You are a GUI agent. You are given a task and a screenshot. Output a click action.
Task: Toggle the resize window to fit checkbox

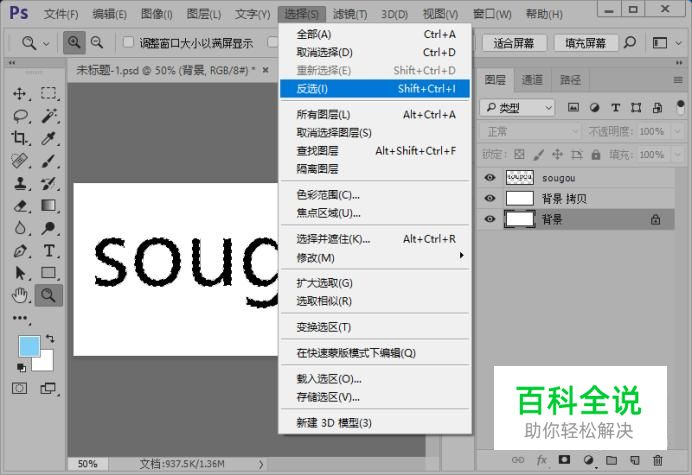click(128, 42)
